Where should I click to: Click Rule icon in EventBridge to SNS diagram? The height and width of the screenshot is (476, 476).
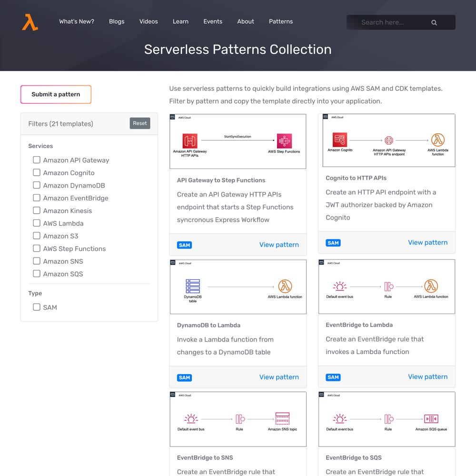pyautogui.click(x=240, y=419)
